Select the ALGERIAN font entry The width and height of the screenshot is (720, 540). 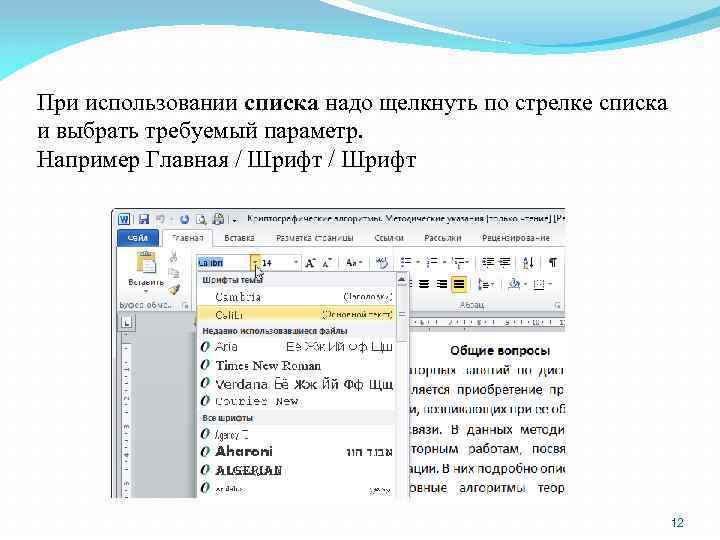pyautogui.click(x=296, y=470)
